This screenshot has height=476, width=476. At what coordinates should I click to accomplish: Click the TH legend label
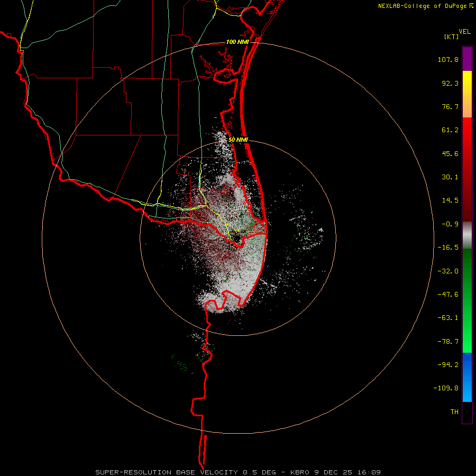click(454, 412)
